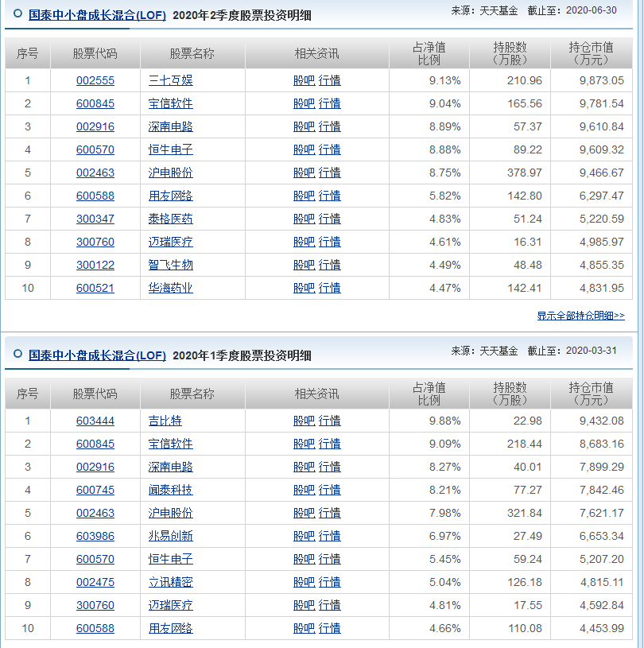Open 恒生电子 link in Q2 table
The image size is (644, 648).
coord(171,149)
